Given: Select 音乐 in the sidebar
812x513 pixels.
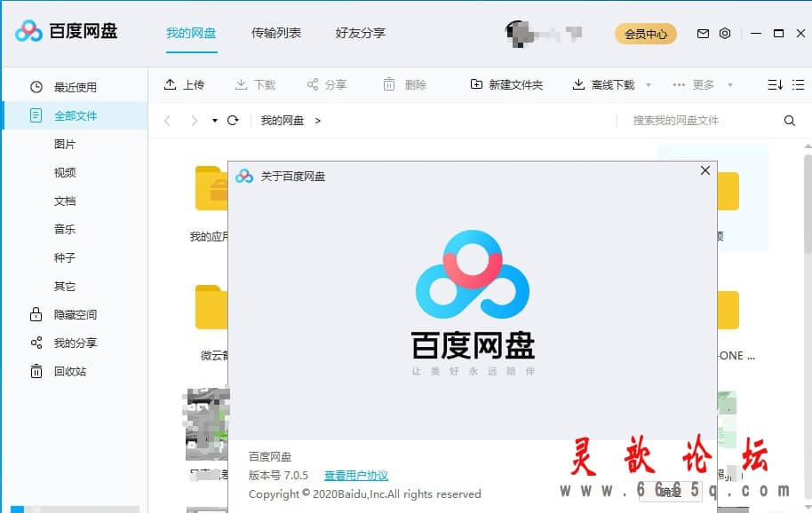Looking at the screenshot, I should point(65,229).
